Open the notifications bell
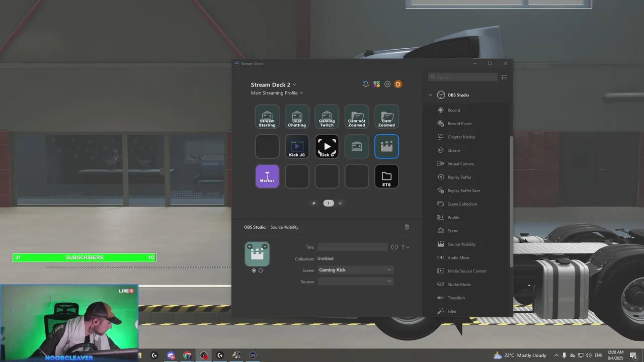The height and width of the screenshot is (362, 644). tap(366, 84)
